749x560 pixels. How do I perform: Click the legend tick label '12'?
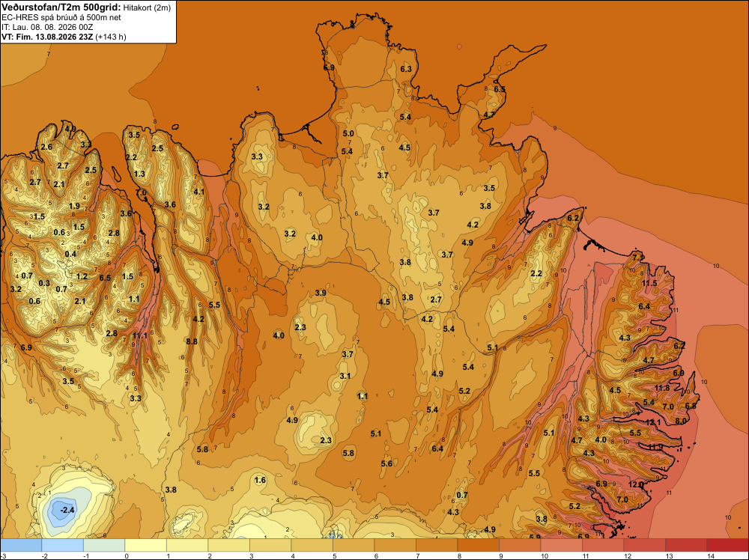click(x=627, y=556)
